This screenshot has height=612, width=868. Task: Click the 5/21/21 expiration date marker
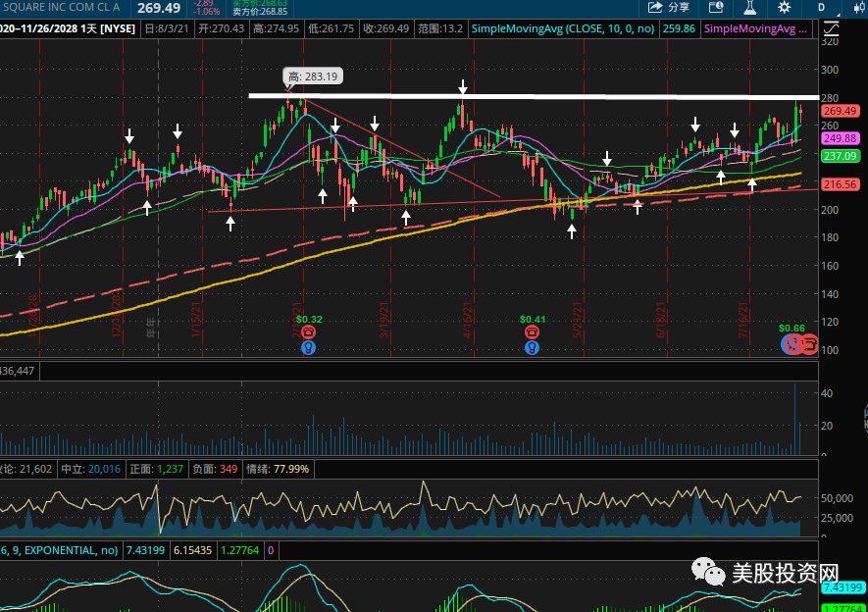coord(578,320)
